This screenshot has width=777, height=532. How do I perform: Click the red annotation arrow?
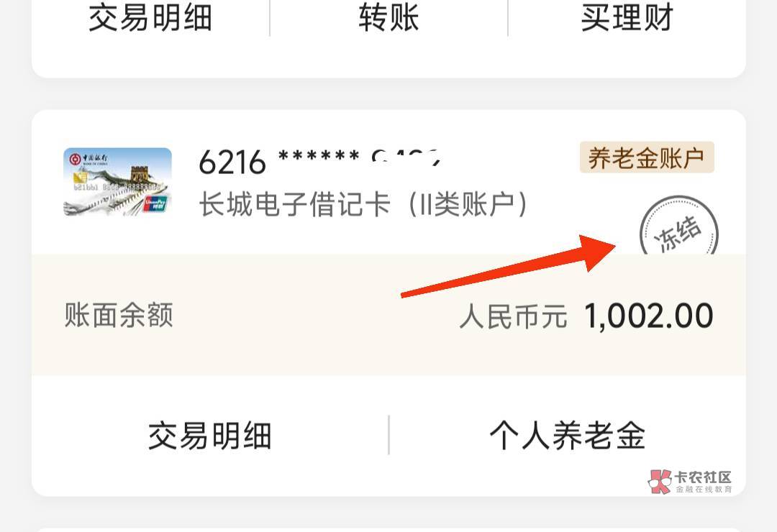509,266
